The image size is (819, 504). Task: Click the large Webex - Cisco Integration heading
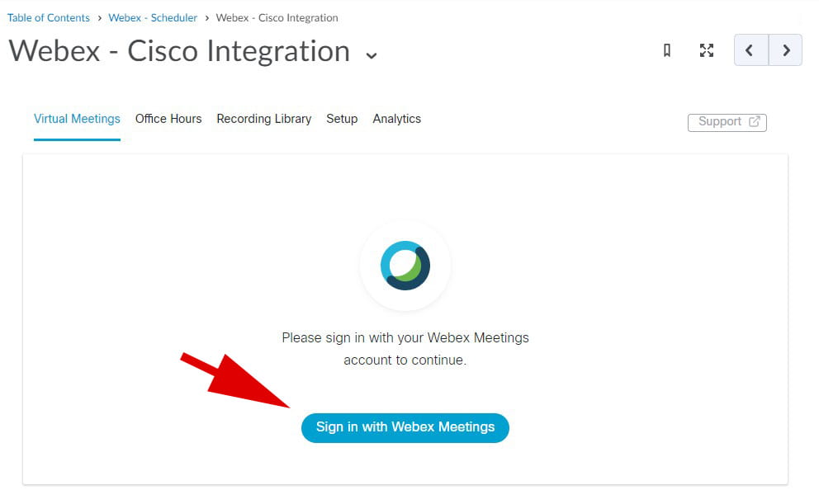[179, 51]
